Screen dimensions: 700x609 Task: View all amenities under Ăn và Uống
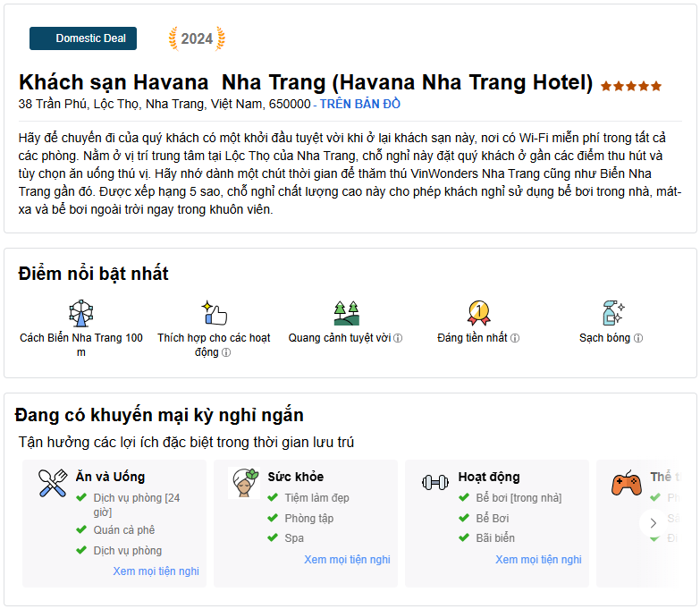click(156, 571)
